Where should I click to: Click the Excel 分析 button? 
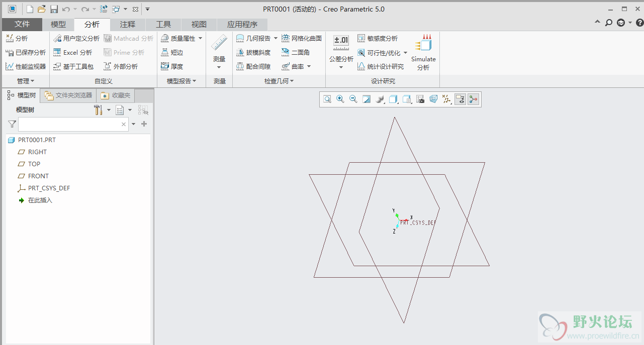point(73,52)
